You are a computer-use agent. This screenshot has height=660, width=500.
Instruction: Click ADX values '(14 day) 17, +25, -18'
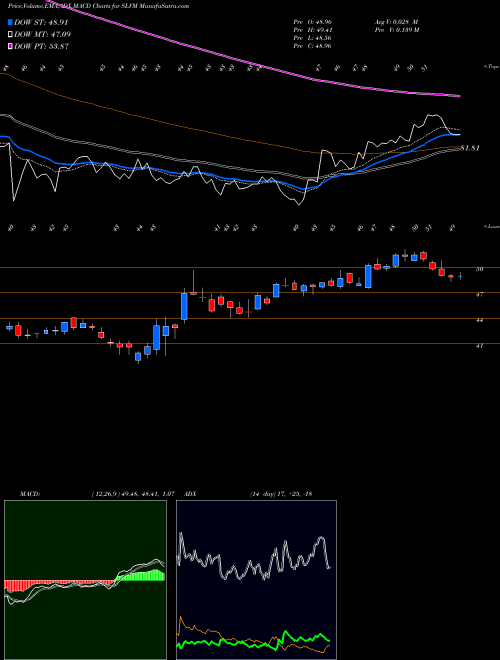point(280,494)
